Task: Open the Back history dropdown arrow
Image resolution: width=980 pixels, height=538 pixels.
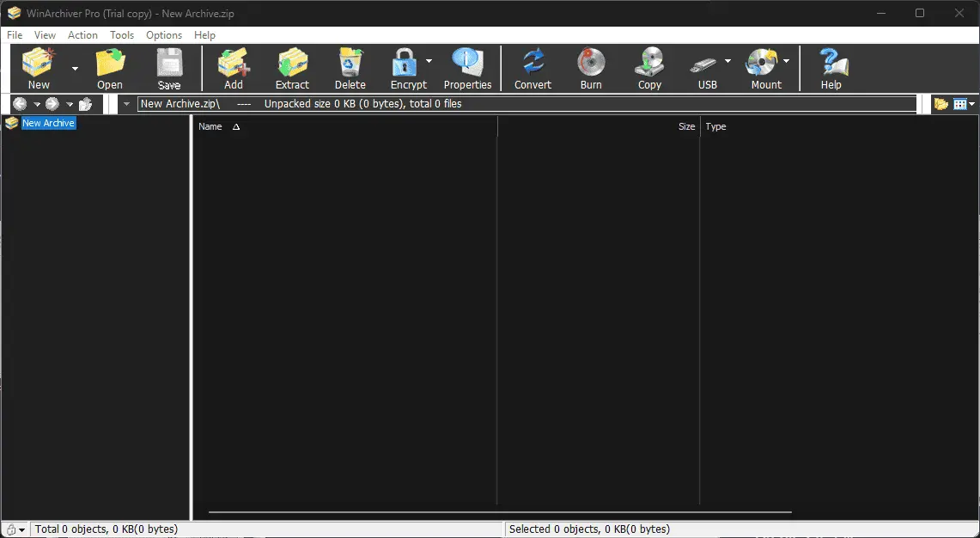Action: [x=37, y=105]
